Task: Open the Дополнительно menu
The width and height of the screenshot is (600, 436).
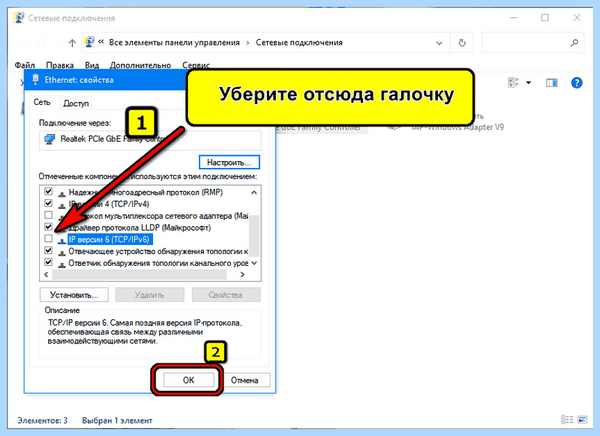Action: tap(140, 65)
